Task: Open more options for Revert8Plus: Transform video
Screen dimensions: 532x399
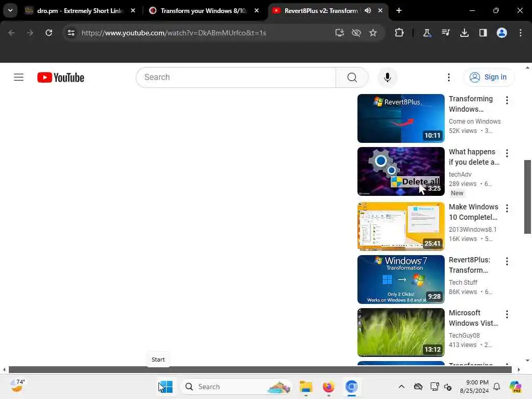Action: click(x=507, y=261)
